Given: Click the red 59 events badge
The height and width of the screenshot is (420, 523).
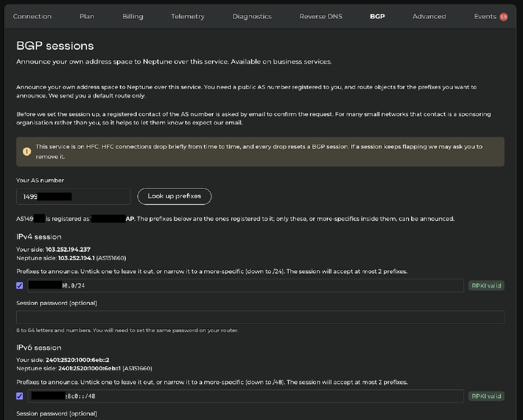Looking at the screenshot, I should [x=504, y=17].
